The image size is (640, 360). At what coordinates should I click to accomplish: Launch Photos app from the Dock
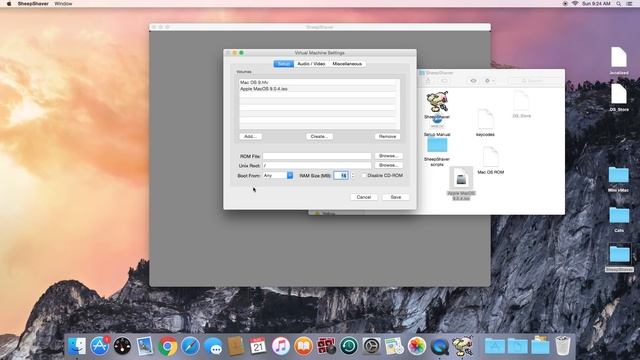tap(417, 346)
